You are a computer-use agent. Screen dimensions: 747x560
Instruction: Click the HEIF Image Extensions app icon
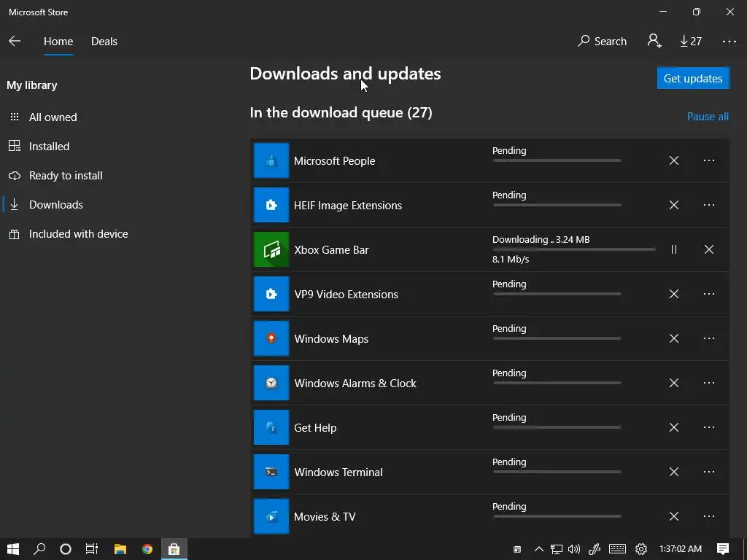pos(271,205)
